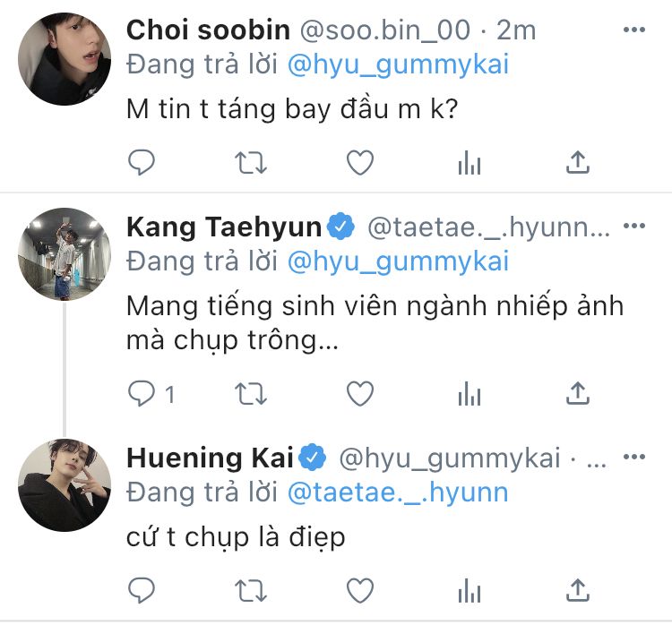Open more options for Huening Kai's reply
The height and width of the screenshot is (625, 672).
tap(633, 458)
